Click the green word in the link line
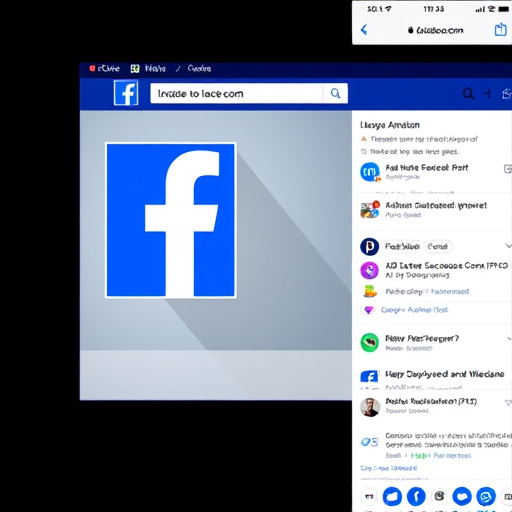The width and height of the screenshot is (512, 512). pos(420,456)
